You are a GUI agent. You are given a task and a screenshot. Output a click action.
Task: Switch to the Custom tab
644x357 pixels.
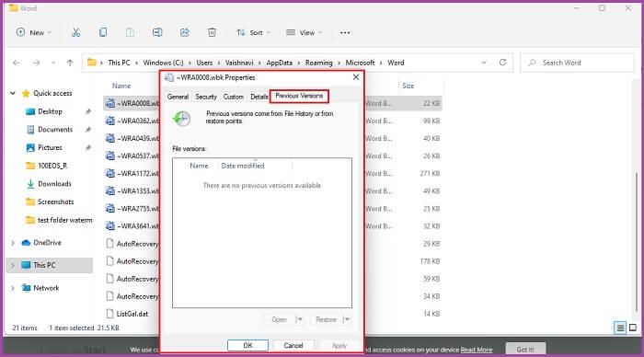pos(234,97)
